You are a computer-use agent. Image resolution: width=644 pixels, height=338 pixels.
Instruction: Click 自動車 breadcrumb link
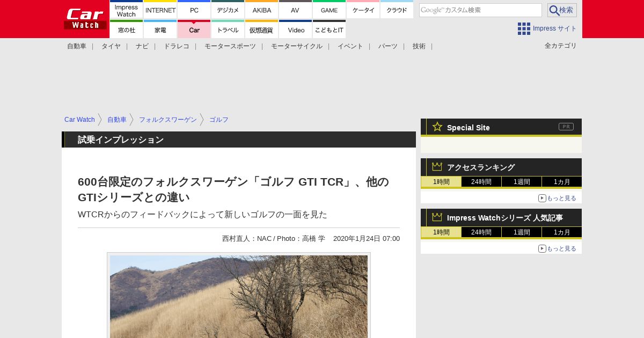pos(117,120)
